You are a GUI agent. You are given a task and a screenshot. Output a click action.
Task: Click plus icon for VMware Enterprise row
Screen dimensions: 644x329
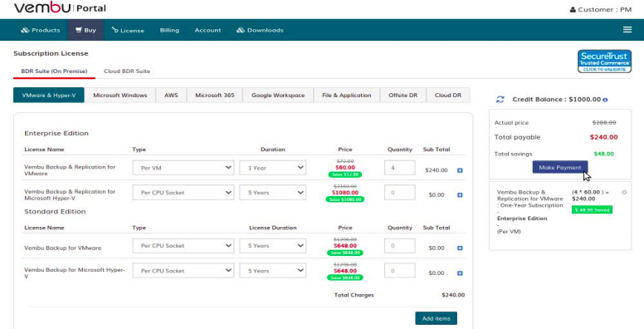460,170
